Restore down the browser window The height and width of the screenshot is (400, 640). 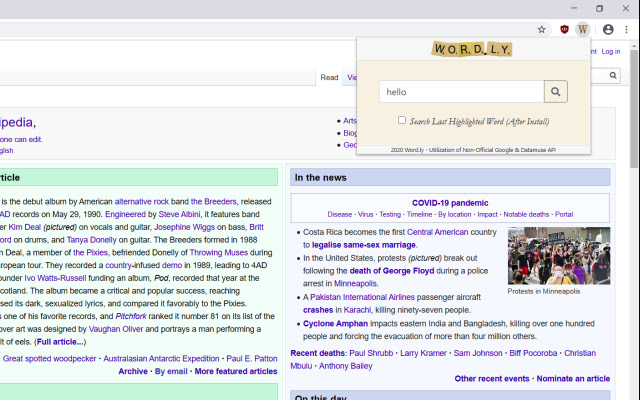599,8
